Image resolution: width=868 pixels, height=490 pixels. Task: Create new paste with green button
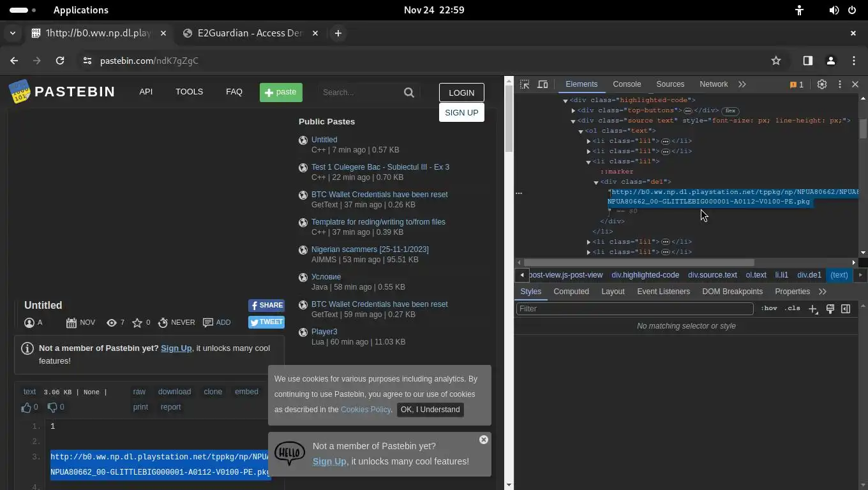tap(281, 93)
